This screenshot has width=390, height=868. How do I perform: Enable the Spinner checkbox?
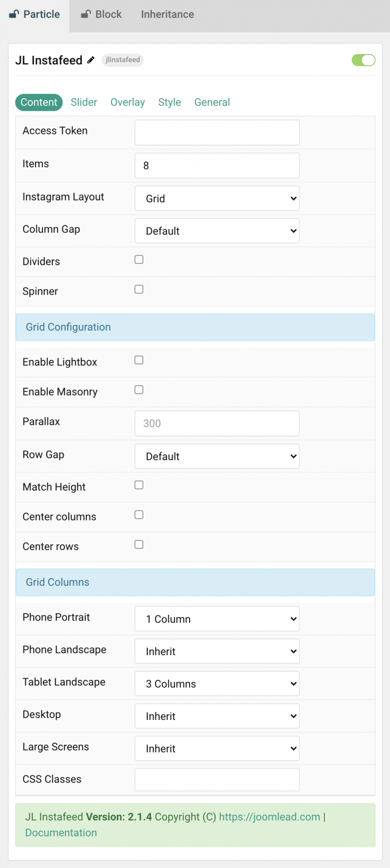pos(139,289)
